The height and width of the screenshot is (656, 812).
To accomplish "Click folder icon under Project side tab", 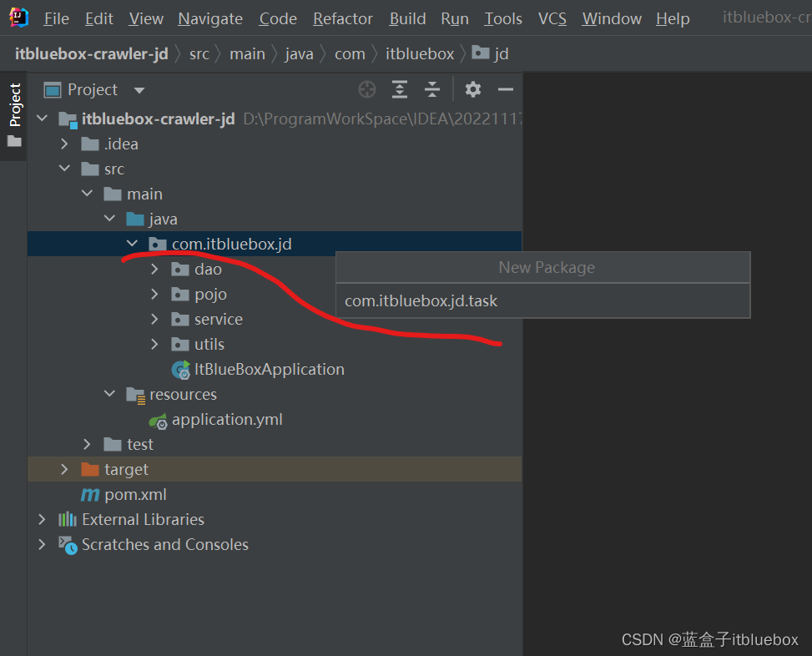I will (x=14, y=141).
